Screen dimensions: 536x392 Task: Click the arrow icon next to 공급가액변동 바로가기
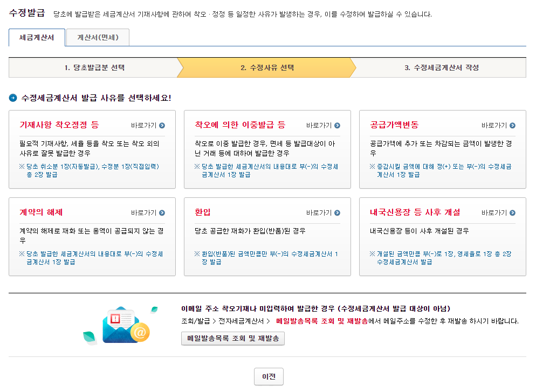coord(512,126)
